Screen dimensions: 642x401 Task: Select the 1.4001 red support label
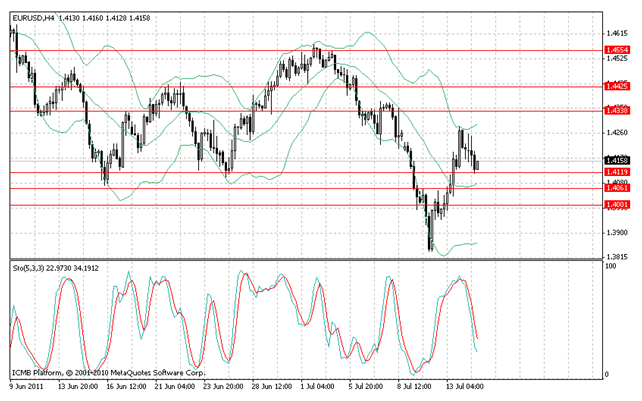[617, 205]
